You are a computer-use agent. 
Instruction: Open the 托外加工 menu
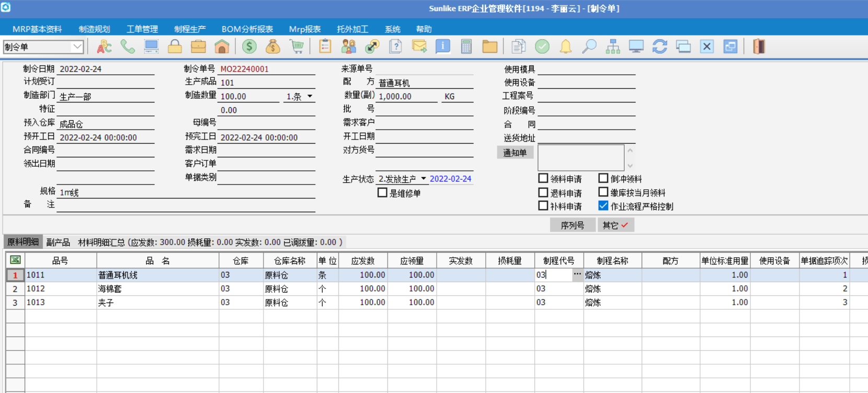(x=352, y=29)
